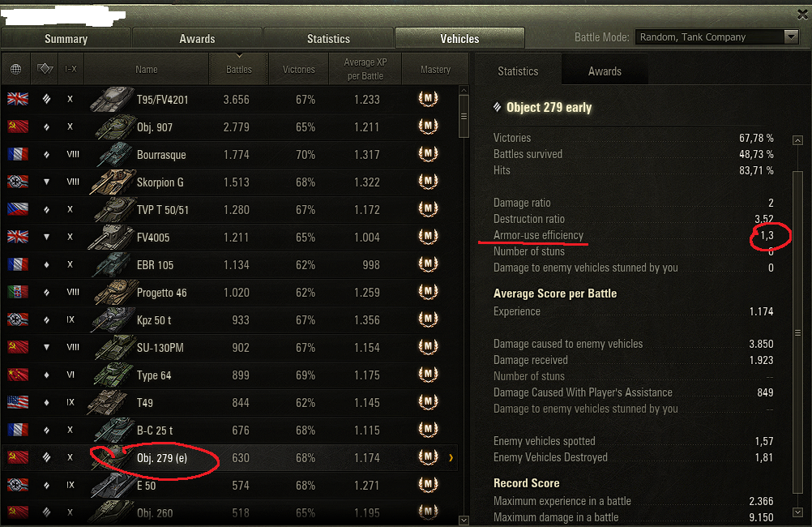Open the Battle Mode dropdown
The image size is (812, 527).
tap(716, 36)
